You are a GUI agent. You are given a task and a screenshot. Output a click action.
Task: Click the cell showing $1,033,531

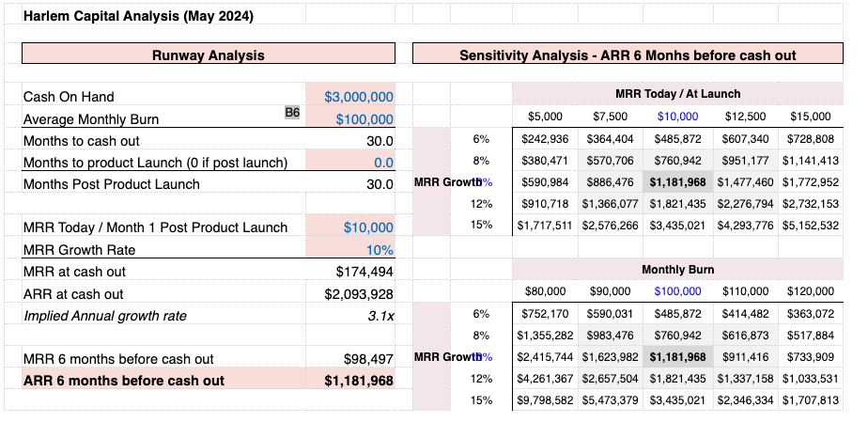tap(811, 379)
